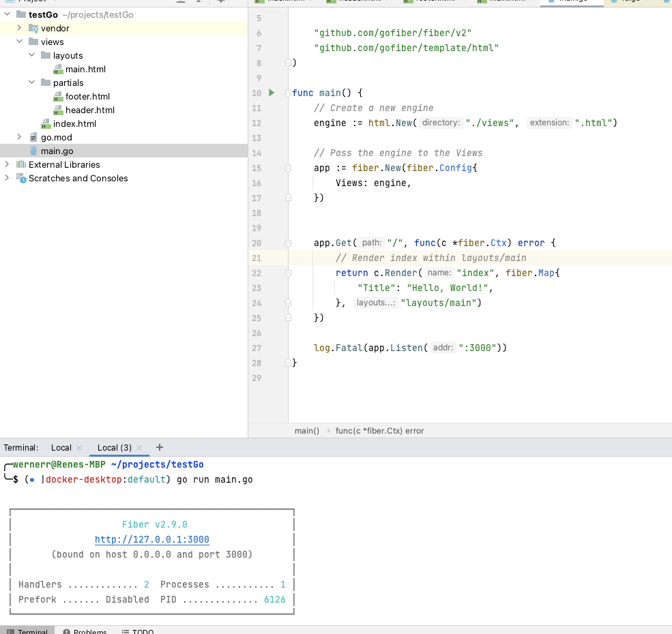
Task: Collapse the partials folder
Action: click(x=31, y=82)
